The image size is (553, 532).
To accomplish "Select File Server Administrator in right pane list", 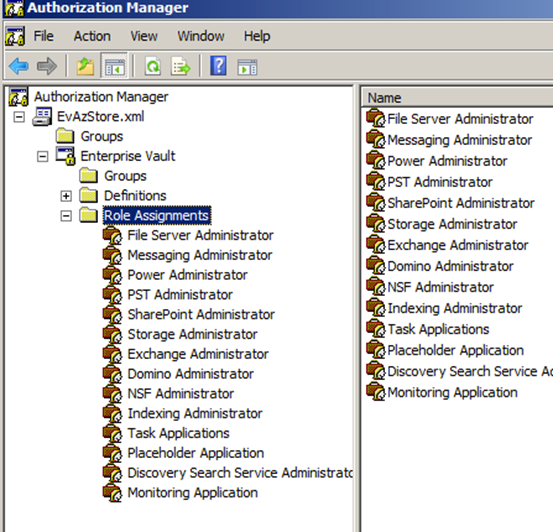I will coord(460,119).
